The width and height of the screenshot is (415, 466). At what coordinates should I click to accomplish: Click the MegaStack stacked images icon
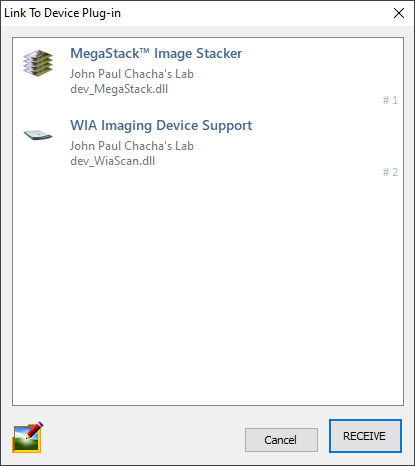(38, 63)
